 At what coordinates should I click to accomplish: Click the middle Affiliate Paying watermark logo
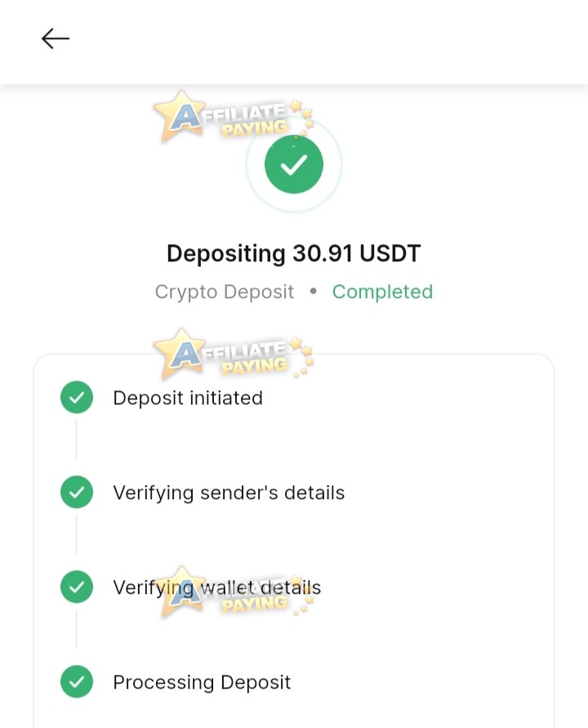pyautogui.click(x=234, y=354)
